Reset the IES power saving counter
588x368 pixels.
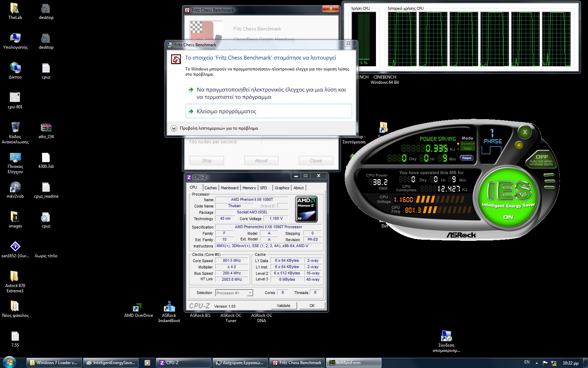[x=467, y=158]
